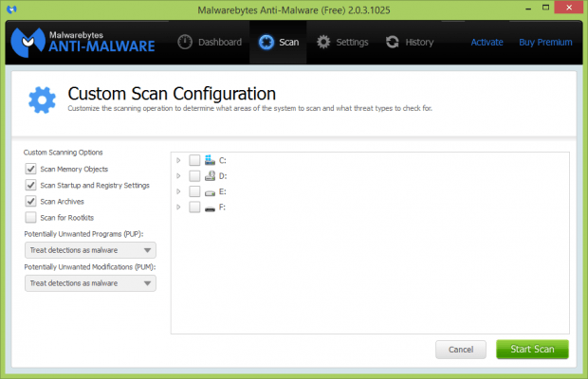
Task: Expand the C: drive tree node
Action: [x=178, y=160]
